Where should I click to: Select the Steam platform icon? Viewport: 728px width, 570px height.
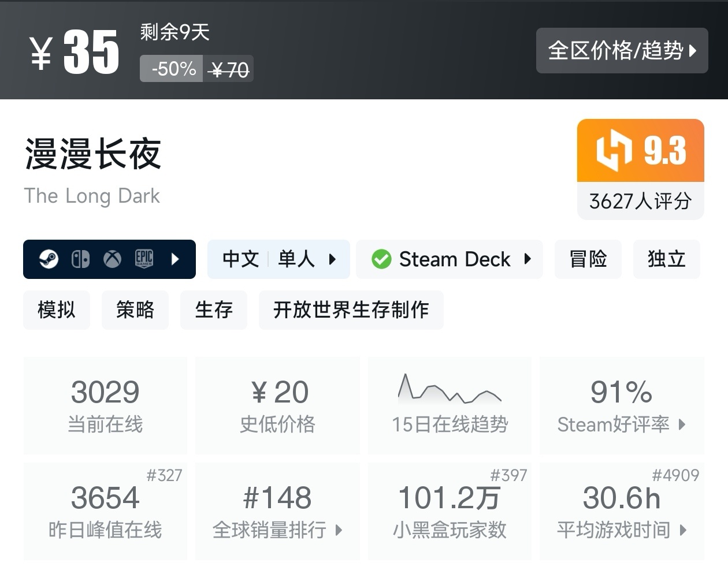[49, 259]
